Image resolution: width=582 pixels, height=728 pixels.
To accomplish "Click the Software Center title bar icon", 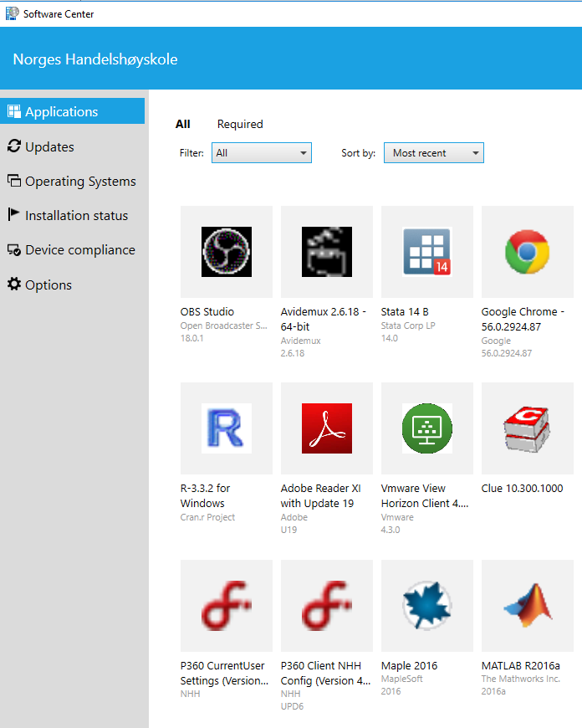I will [x=12, y=13].
